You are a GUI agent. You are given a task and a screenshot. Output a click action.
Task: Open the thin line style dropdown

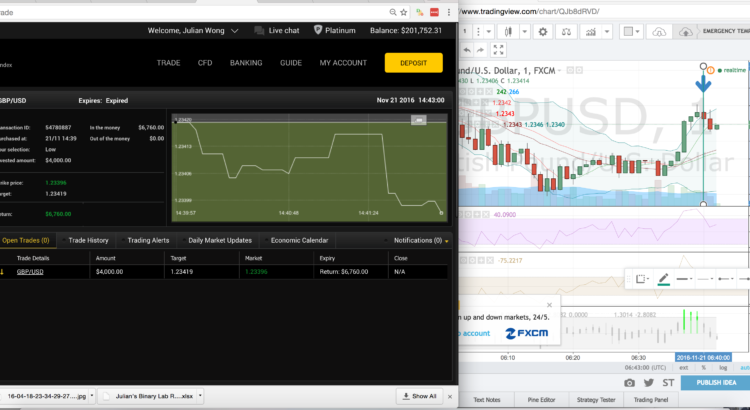click(706, 279)
